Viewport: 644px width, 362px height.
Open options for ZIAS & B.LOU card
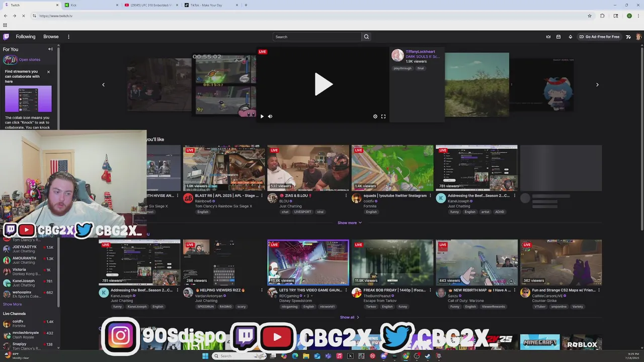(x=346, y=196)
